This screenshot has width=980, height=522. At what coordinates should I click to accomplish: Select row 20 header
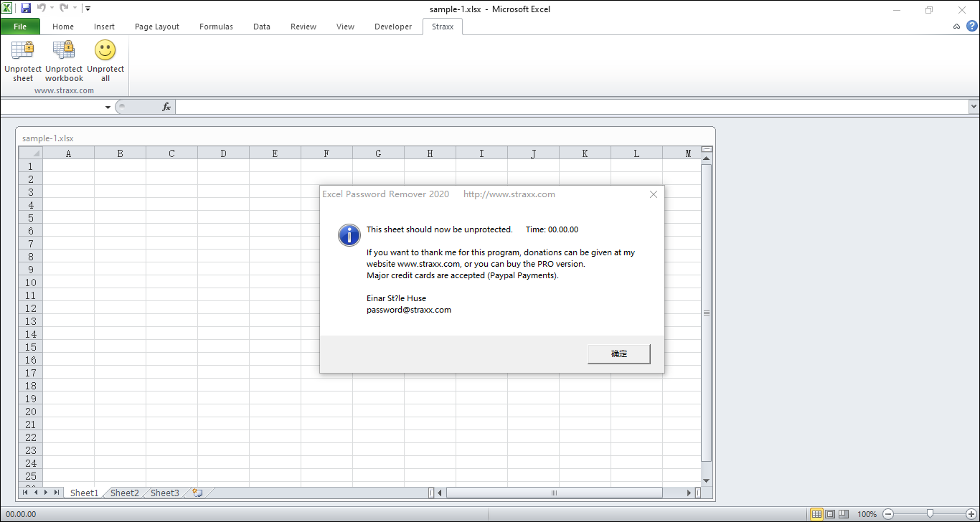click(x=30, y=412)
